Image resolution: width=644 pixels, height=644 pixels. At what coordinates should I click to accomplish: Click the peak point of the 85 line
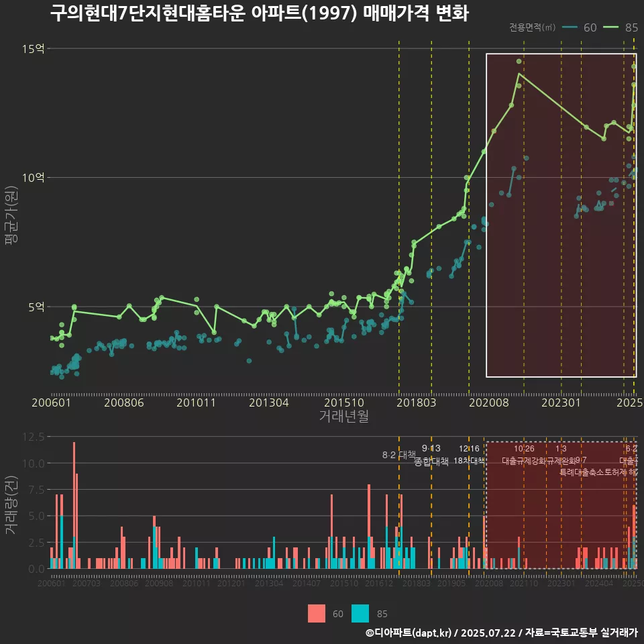click(x=519, y=74)
